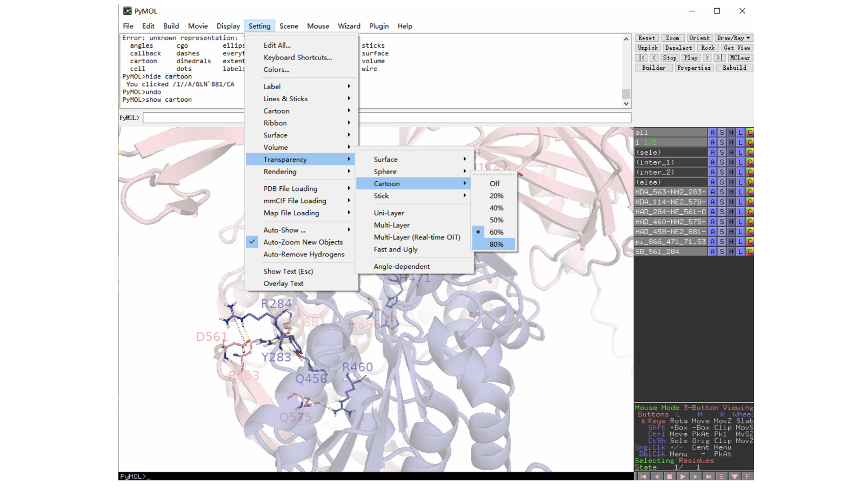Open the S show icon for HAD_458-NE2_881-
The height and width of the screenshot is (489, 868).
tap(722, 232)
